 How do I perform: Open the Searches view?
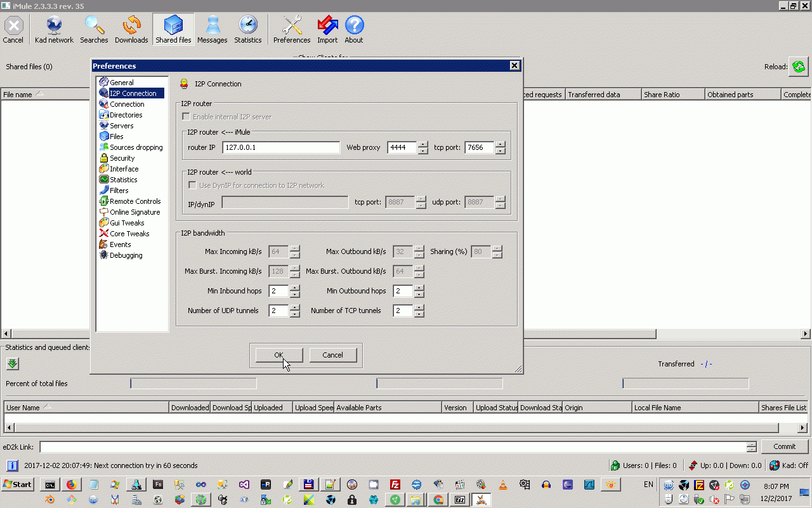(94, 30)
